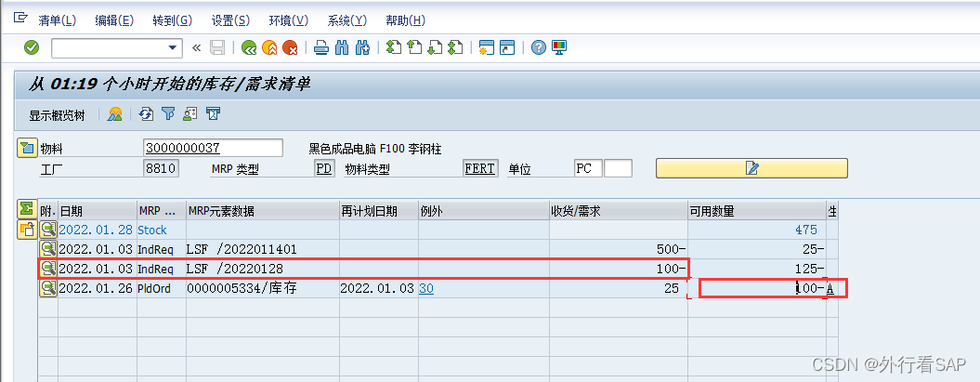The height and width of the screenshot is (382, 980).
Task: Click the 再计划日期 column header
Action: [379, 211]
